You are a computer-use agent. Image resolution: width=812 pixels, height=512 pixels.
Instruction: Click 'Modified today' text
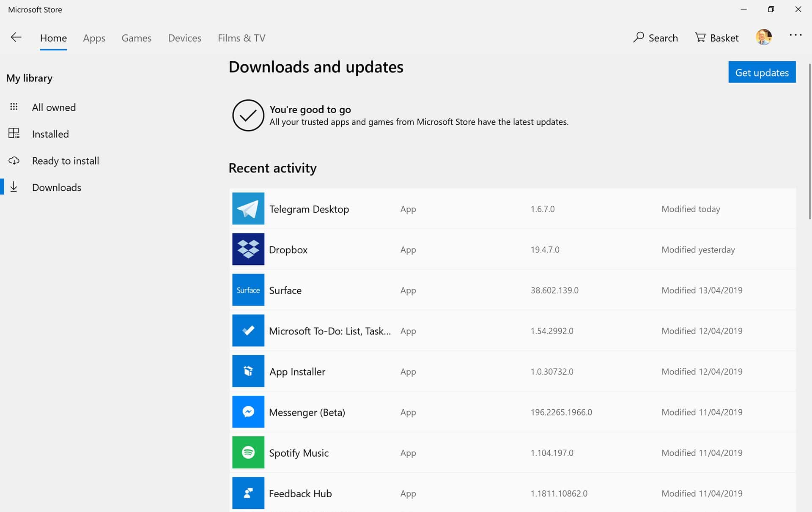point(691,209)
